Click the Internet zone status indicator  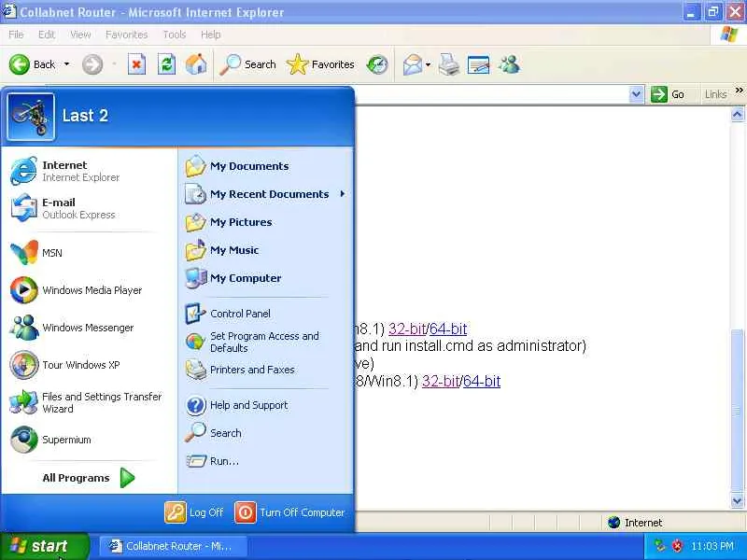pos(636,523)
